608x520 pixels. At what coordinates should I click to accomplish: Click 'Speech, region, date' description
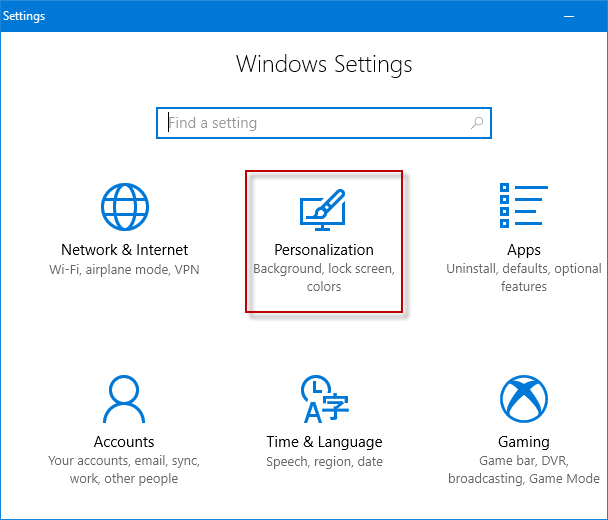[324, 462]
